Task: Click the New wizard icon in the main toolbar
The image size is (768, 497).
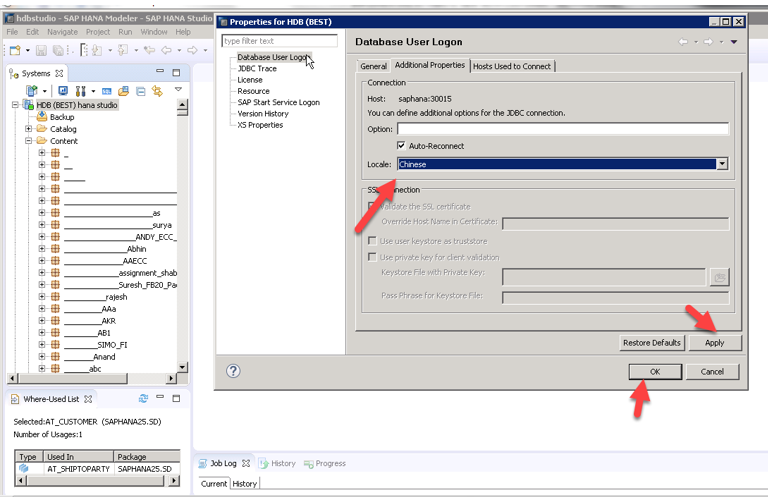Action: tap(15, 50)
